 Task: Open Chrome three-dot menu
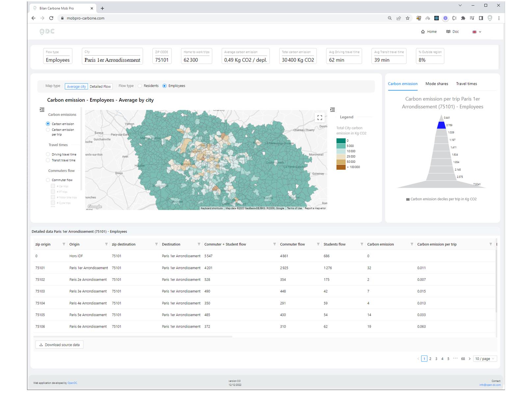click(499, 18)
